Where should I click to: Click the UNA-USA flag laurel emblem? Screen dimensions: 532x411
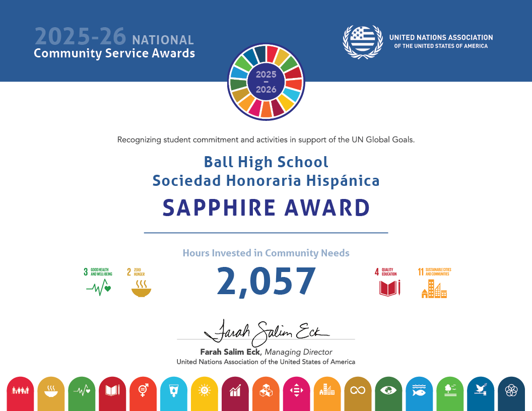pos(363,42)
